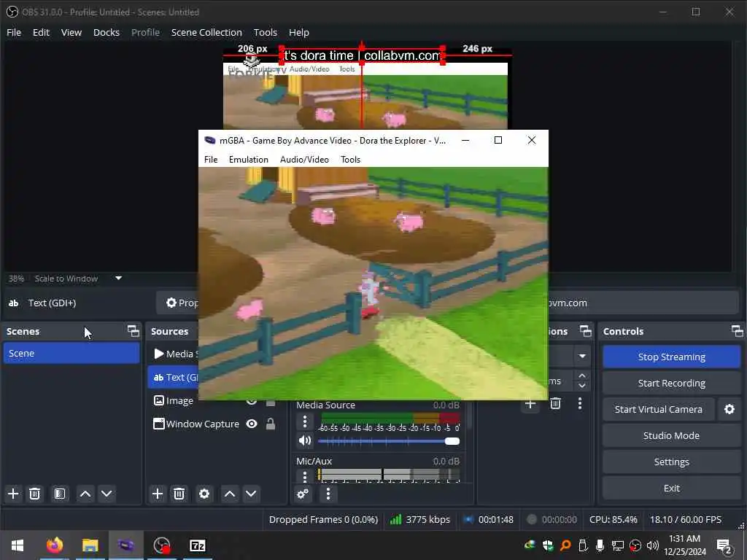
Task: Open scene transition type dropdown
Action: click(582, 356)
